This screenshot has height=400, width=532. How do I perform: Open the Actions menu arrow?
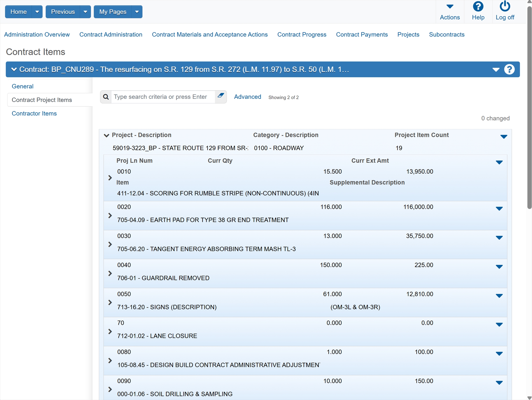point(450,7)
